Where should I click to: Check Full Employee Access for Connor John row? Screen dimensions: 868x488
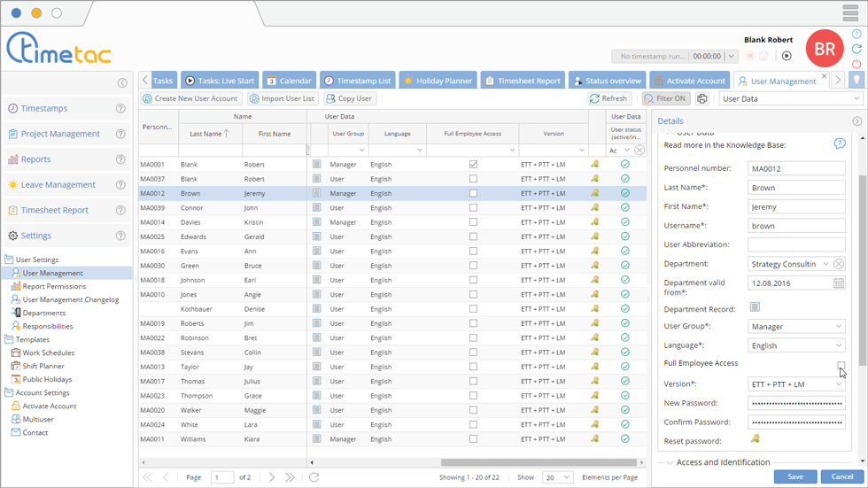click(473, 208)
